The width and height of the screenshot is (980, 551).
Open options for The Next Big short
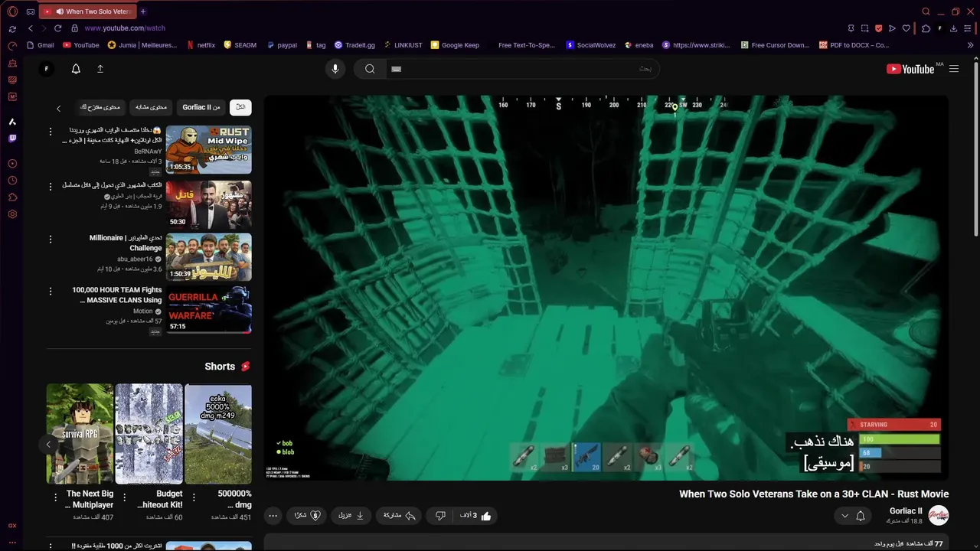click(55, 497)
